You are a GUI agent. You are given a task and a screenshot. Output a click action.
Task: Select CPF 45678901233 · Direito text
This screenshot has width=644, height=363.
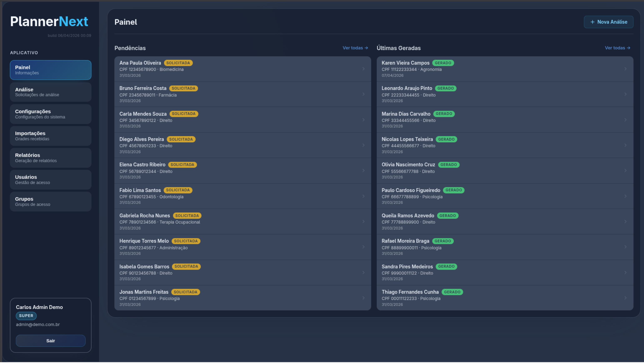[146, 146]
